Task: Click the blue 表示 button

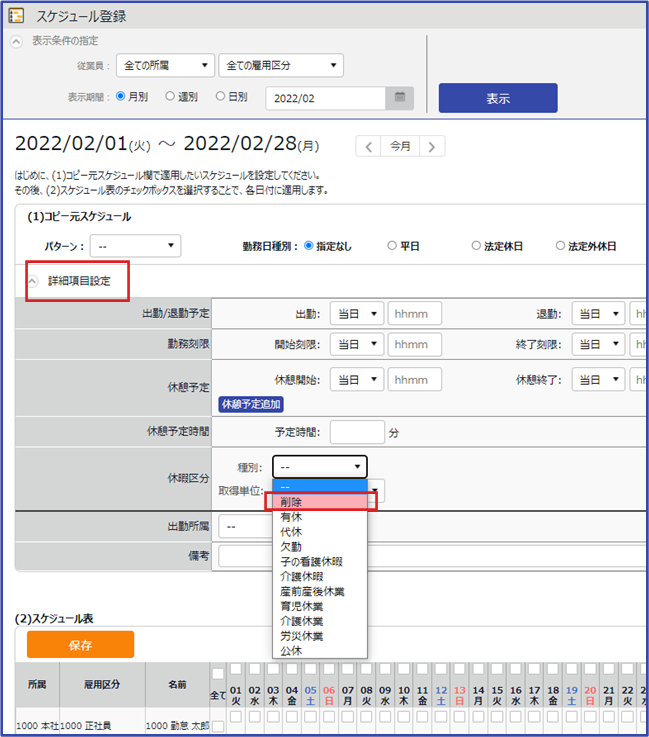Action: (498, 98)
